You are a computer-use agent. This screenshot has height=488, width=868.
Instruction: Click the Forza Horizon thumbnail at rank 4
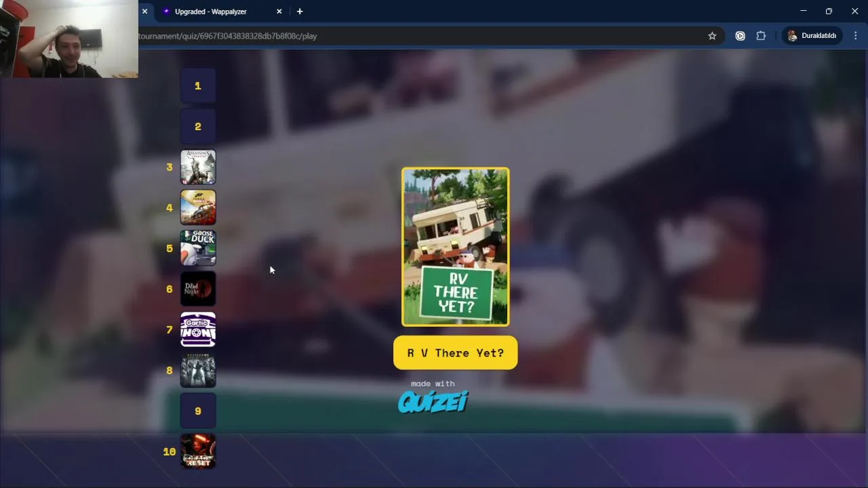click(198, 207)
